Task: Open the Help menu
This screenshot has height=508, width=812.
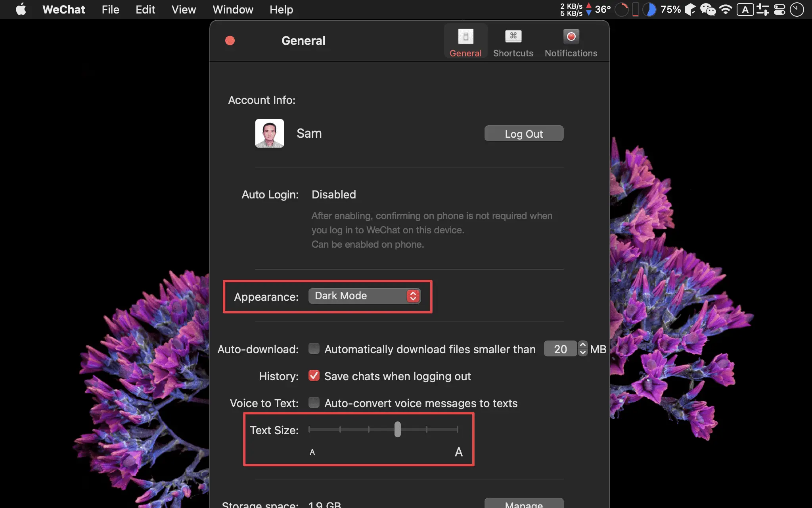Action: tap(281, 9)
